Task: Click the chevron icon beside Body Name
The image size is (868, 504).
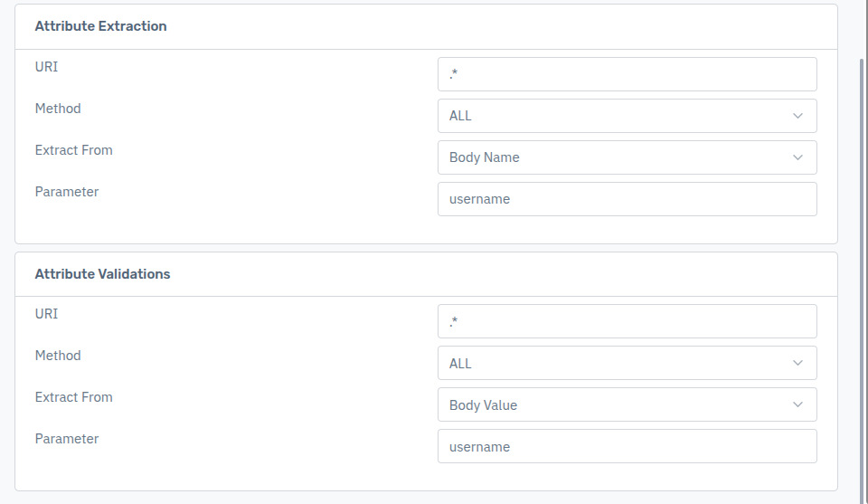Action: tap(797, 157)
